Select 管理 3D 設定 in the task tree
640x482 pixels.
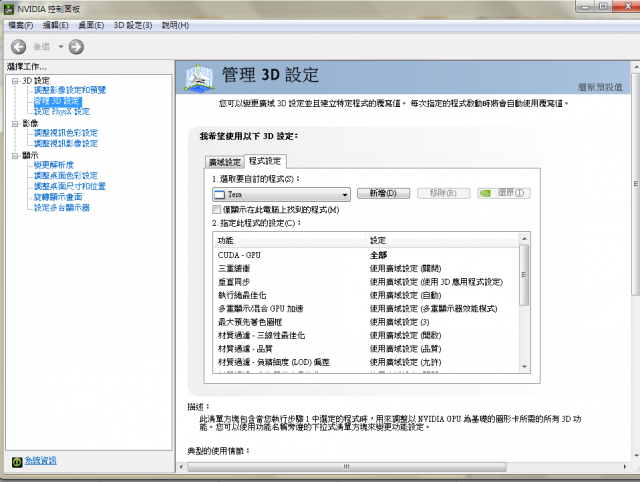pos(58,101)
